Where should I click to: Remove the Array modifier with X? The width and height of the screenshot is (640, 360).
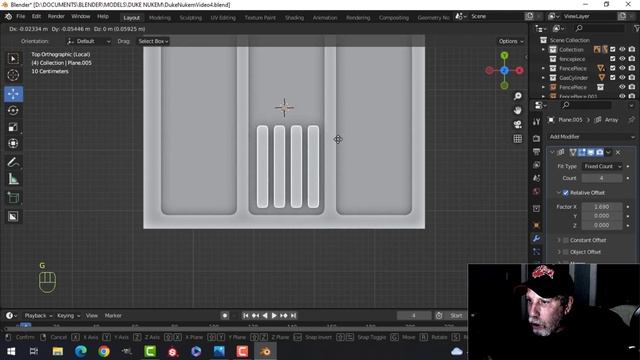tap(618, 152)
